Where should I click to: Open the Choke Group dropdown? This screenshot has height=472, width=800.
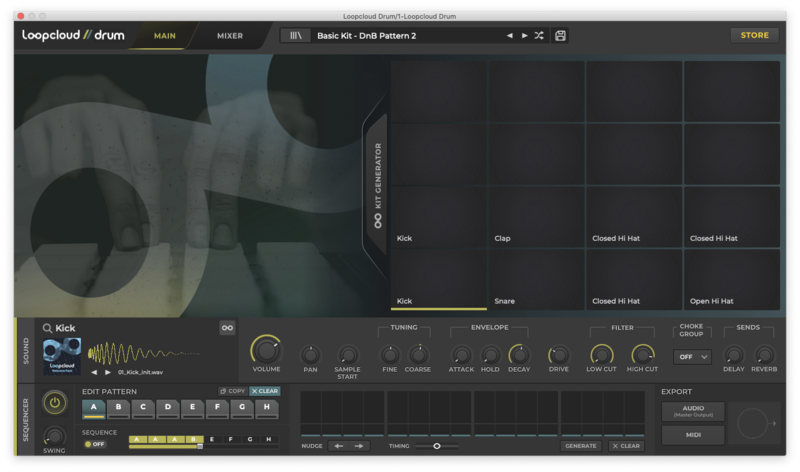click(x=692, y=356)
